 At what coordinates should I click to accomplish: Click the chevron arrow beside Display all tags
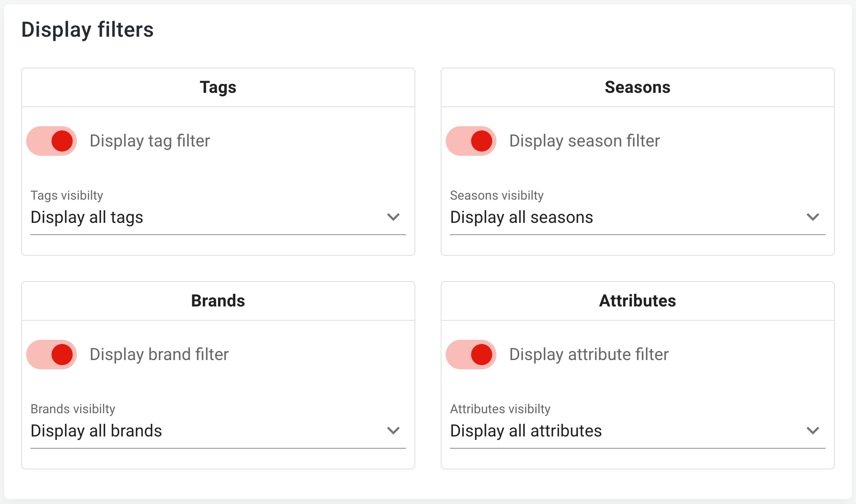(393, 217)
